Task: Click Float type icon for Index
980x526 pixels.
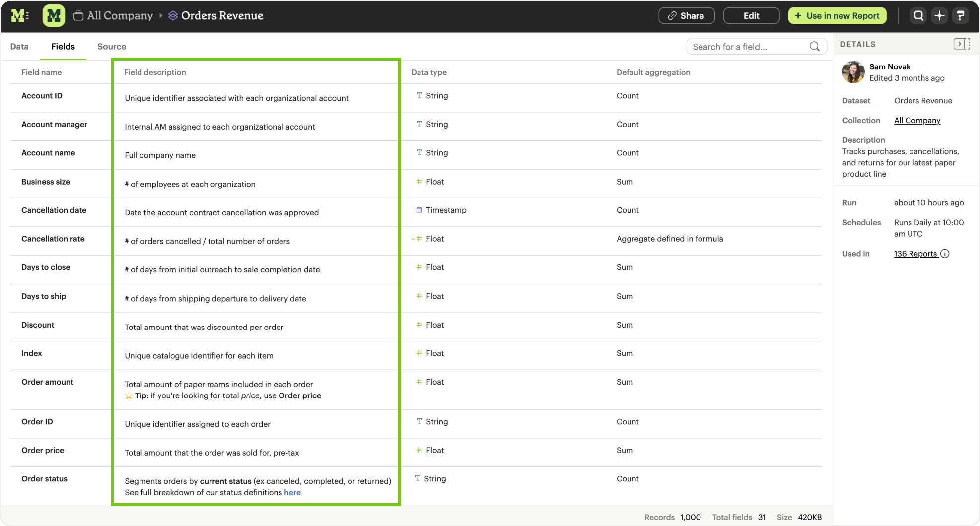Action: coord(420,353)
